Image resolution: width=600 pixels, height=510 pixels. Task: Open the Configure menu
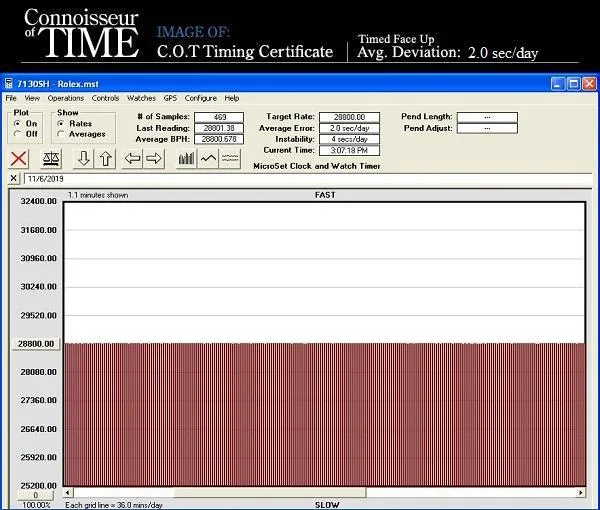pos(201,98)
